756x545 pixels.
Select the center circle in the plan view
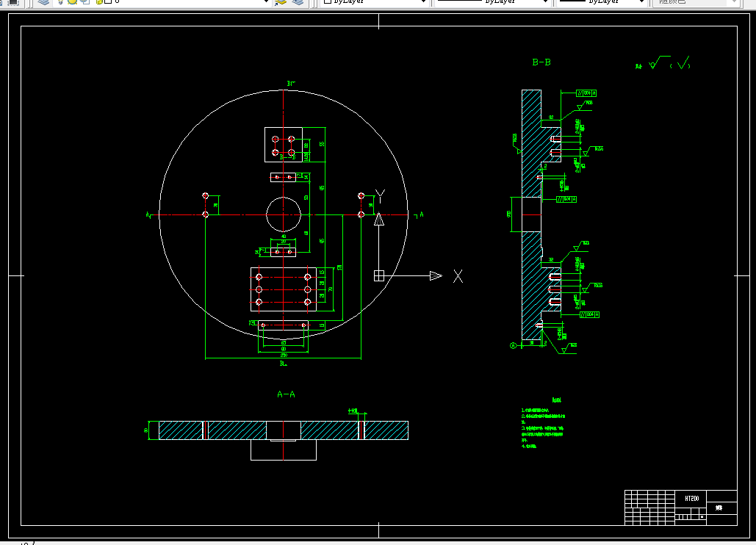[x=284, y=215]
